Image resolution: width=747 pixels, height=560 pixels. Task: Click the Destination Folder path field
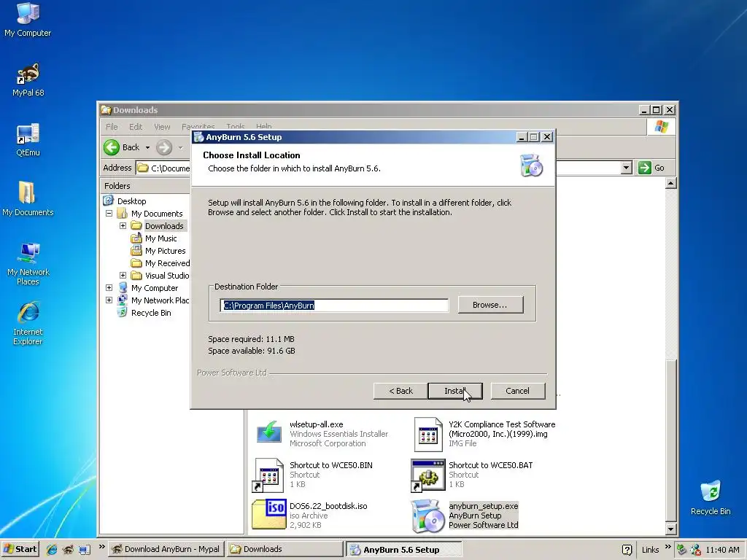coord(334,306)
